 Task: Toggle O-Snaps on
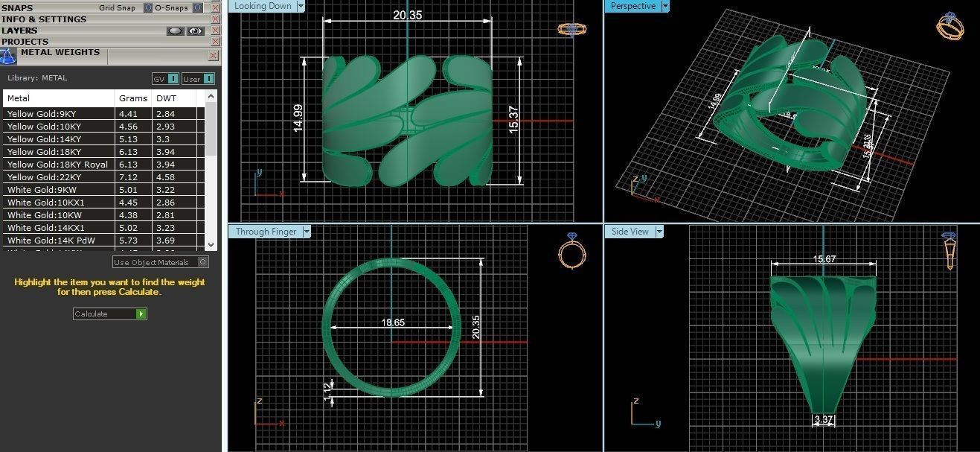click(x=197, y=8)
